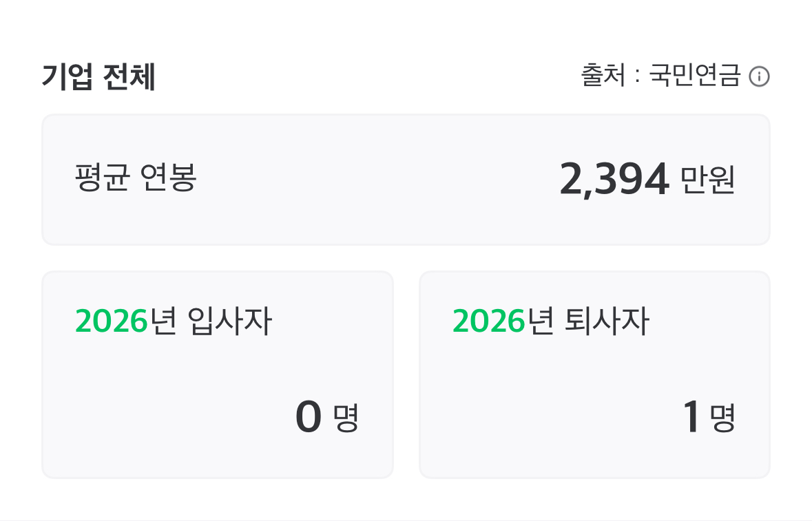The height and width of the screenshot is (521, 812).
Task: Click the 년 character after 2026 in hires card
Action: (x=164, y=321)
